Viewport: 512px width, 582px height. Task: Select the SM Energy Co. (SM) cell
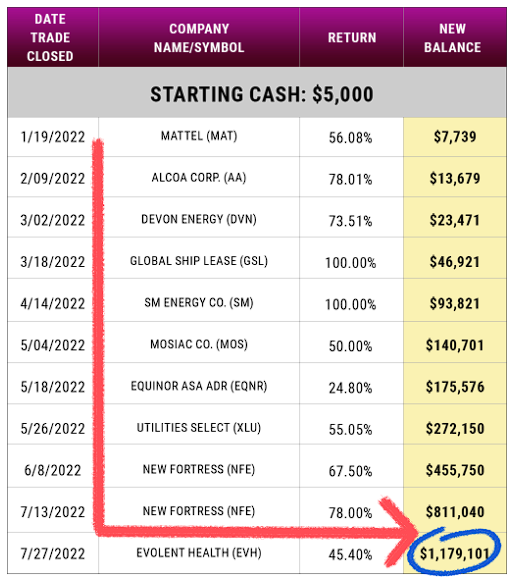(199, 303)
